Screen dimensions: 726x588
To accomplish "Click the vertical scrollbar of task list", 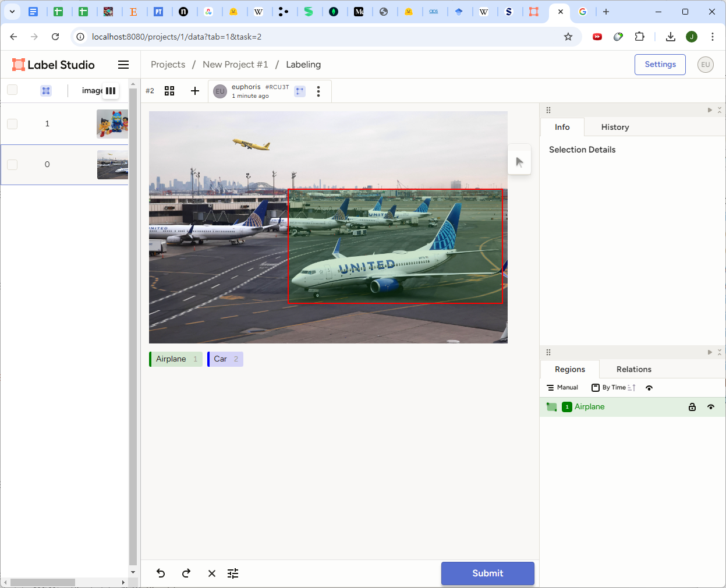I will click(133, 326).
